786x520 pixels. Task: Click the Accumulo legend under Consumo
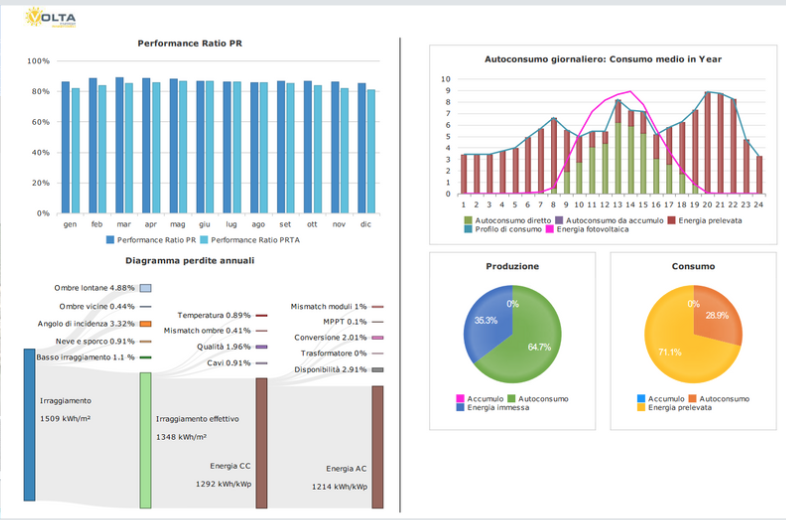(661, 399)
